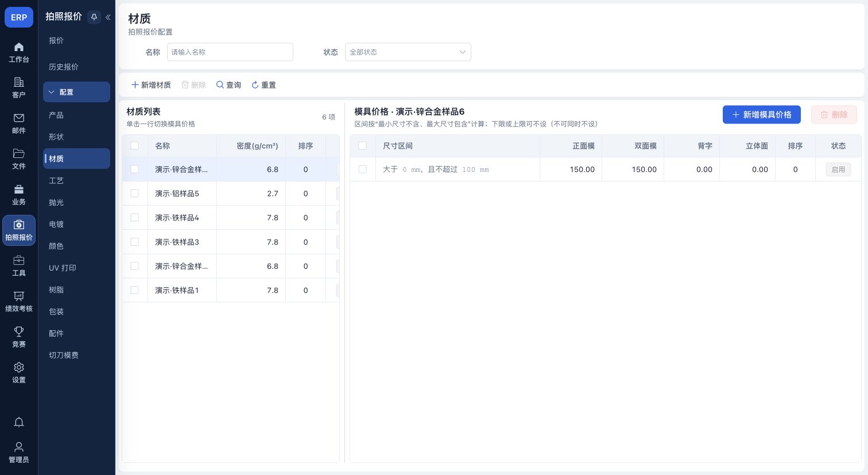Collapse the 配置 menu group
868x475 pixels.
point(76,92)
